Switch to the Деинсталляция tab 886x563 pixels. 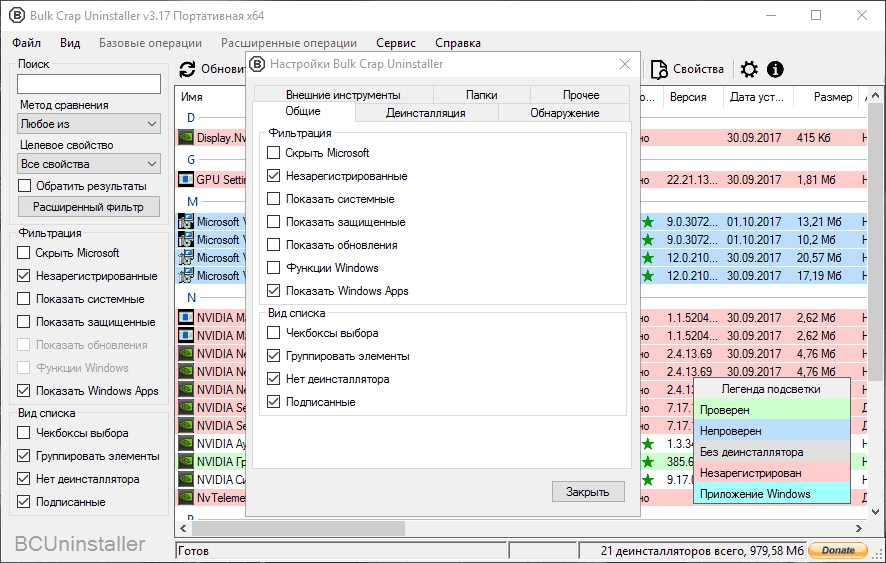point(426,113)
